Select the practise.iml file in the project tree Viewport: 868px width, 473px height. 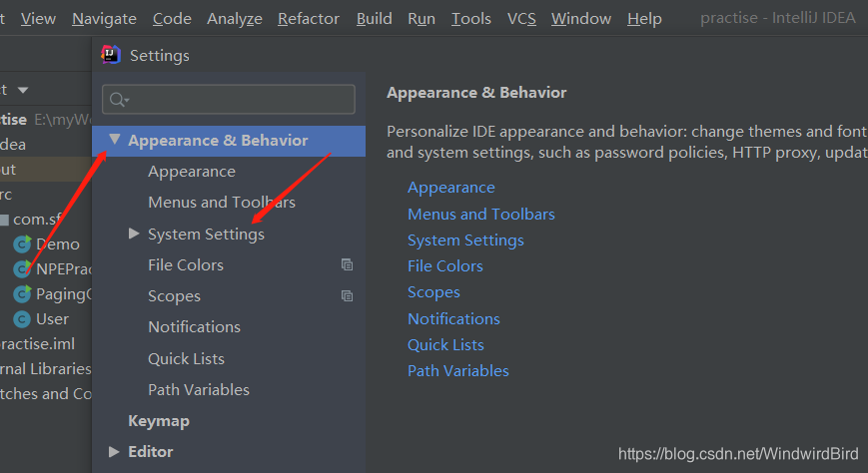point(37,344)
